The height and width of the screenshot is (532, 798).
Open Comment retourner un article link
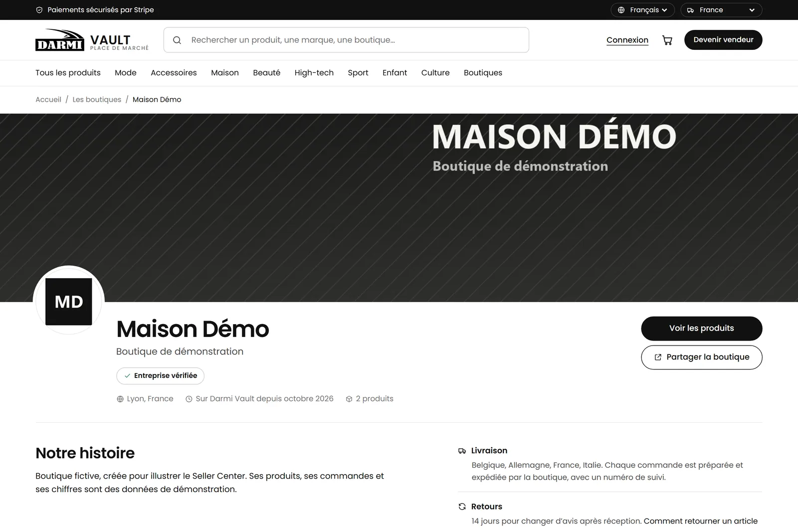[701, 521]
